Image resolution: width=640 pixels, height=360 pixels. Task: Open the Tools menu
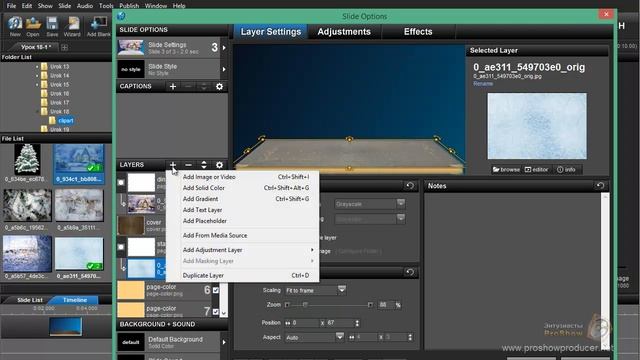(x=106, y=6)
